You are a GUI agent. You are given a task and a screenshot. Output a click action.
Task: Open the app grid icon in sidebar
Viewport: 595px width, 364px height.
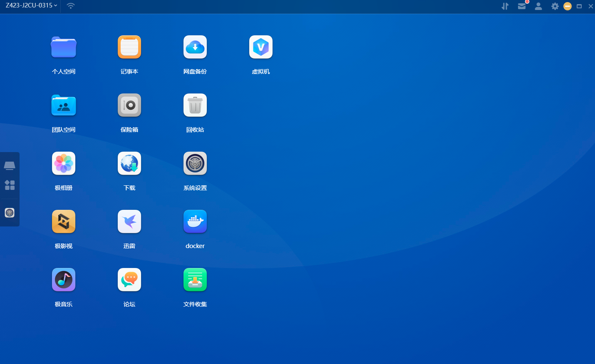coord(10,185)
